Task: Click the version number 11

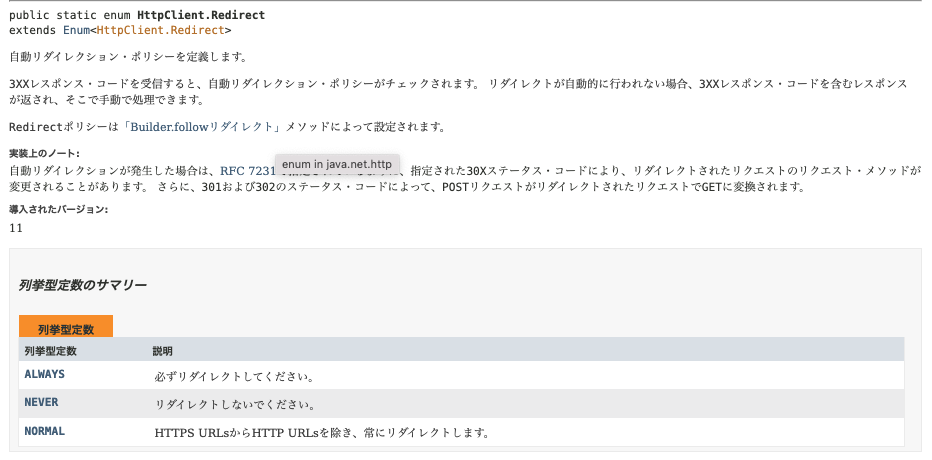Action: pyautogui.click(x=16, y=228)
